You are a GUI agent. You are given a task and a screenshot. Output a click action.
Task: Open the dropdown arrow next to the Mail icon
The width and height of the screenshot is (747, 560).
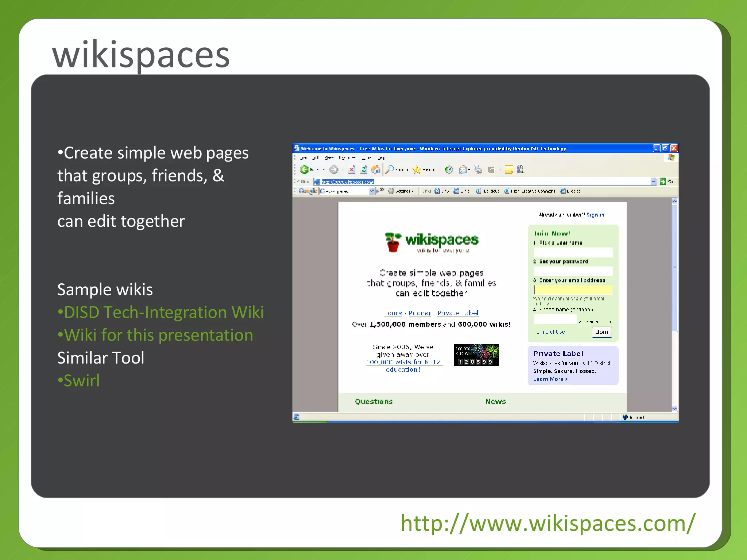click(469, 170)
